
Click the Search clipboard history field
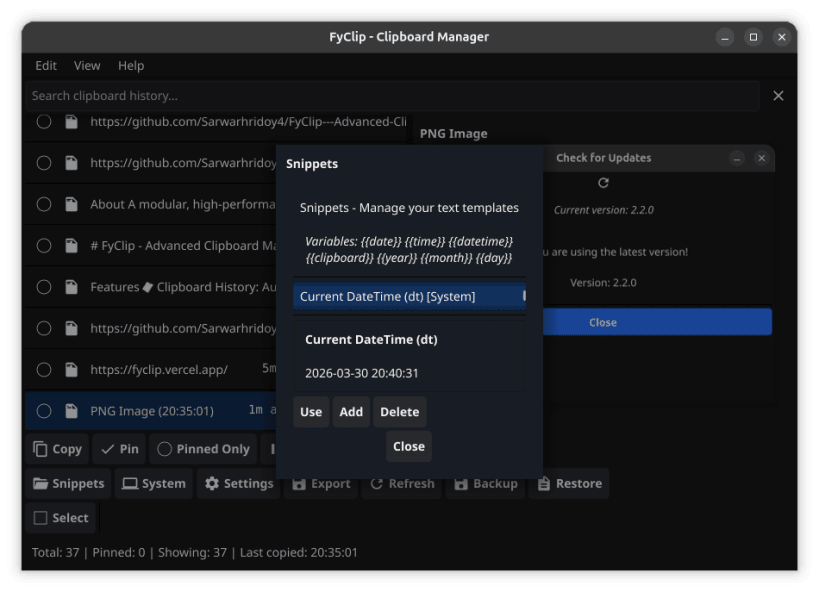point(393,96)
